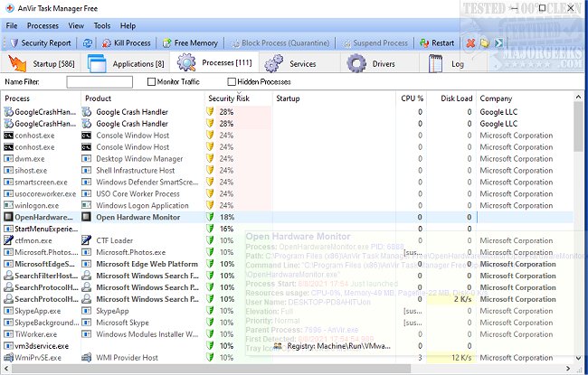Click Kill Process in toolbar
Screen dimensions: 588x375
127,43
